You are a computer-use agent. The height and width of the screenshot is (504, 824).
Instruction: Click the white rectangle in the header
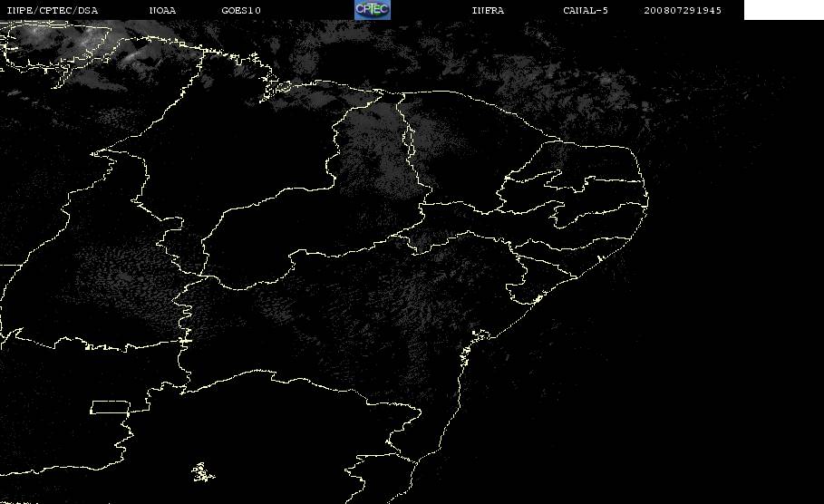pyautogui.click(x=784, y=10)
